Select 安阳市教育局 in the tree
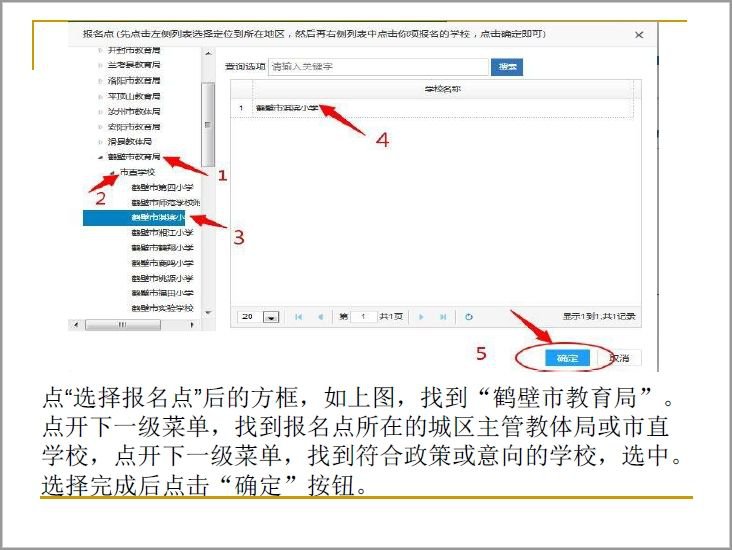 [x=134, y=127]
